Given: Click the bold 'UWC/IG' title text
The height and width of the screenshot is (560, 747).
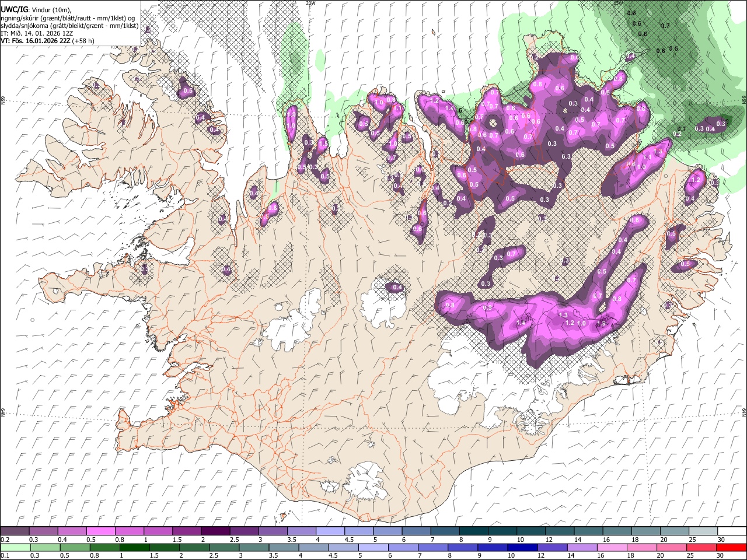Looking at the screenshot, I should coord(13,10).
